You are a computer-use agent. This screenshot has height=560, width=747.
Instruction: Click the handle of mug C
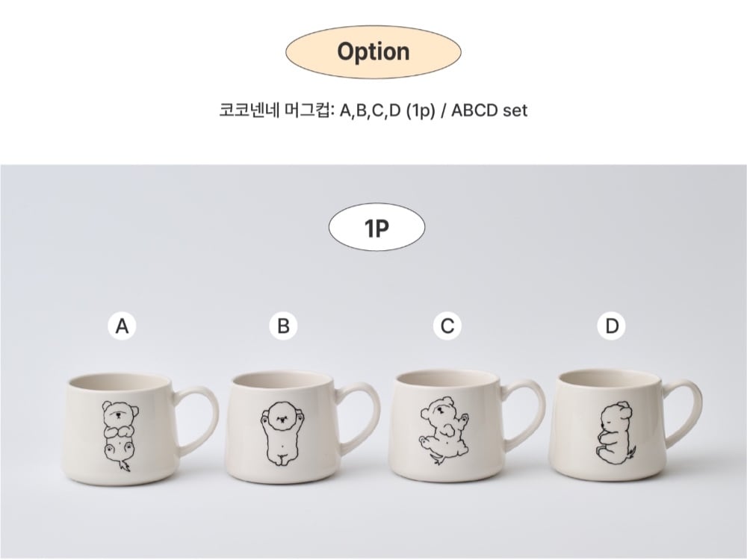[x=524, y=412]
